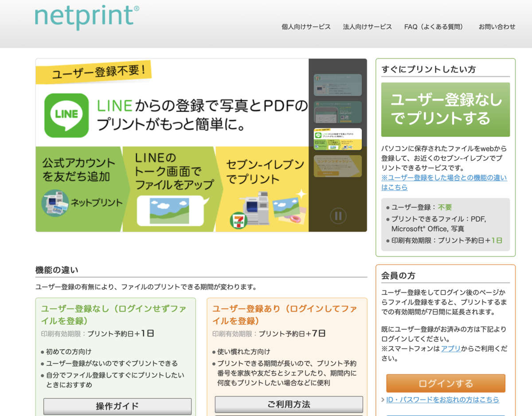The width and height of the screenshot is (532, 416).
Task: Open the アプリ link
Action: 451,349
